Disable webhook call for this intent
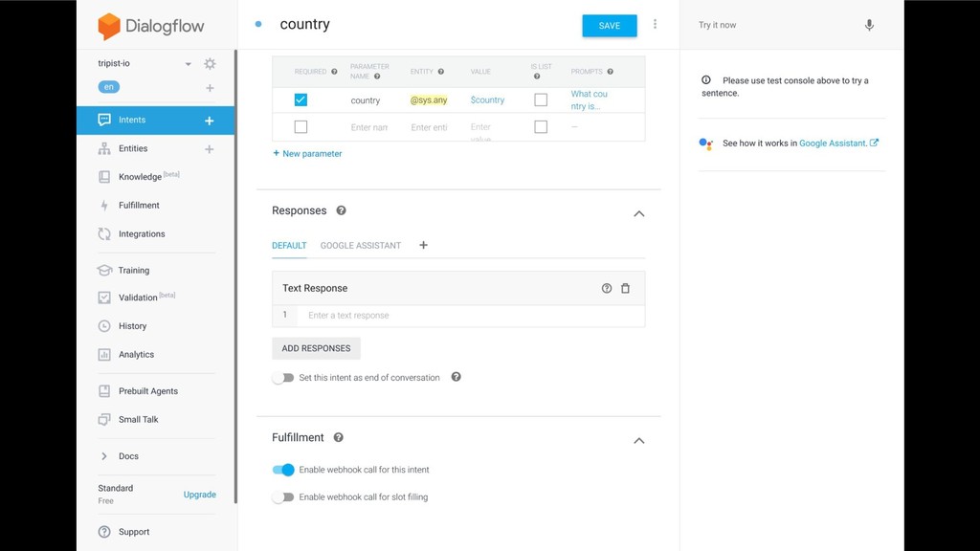Screen dimensions: 980x551 click(283, 470)
